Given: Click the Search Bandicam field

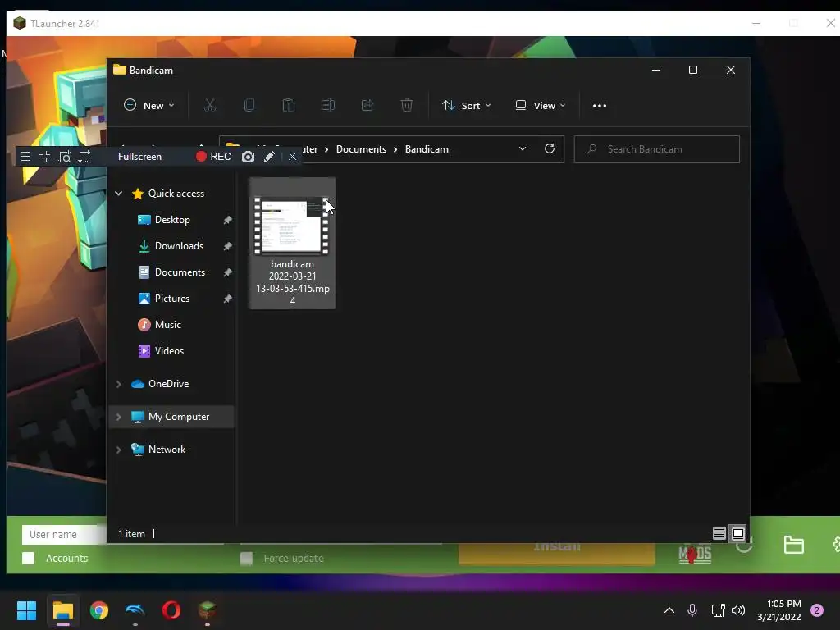Looking at the screenshot, I should tap(657, 149).
